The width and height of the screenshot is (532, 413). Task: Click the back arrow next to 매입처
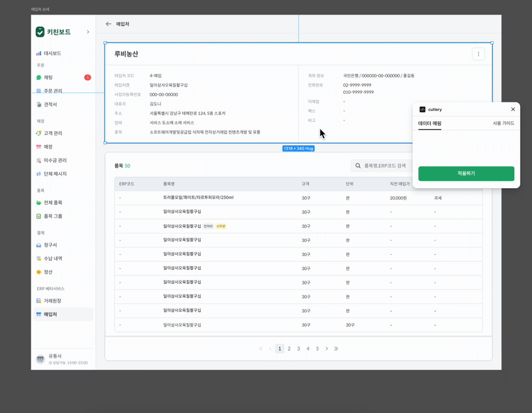click(108, 24)
